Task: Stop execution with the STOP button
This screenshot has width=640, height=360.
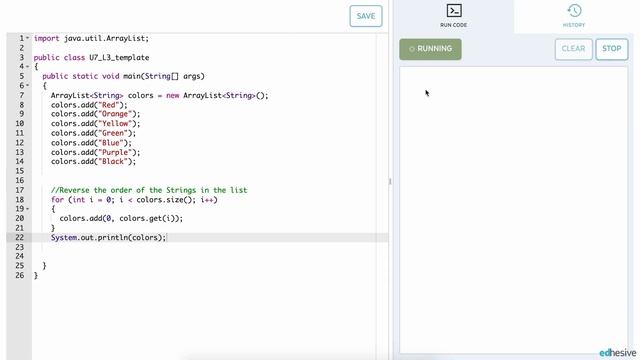Action: click(x=611, y=49)
